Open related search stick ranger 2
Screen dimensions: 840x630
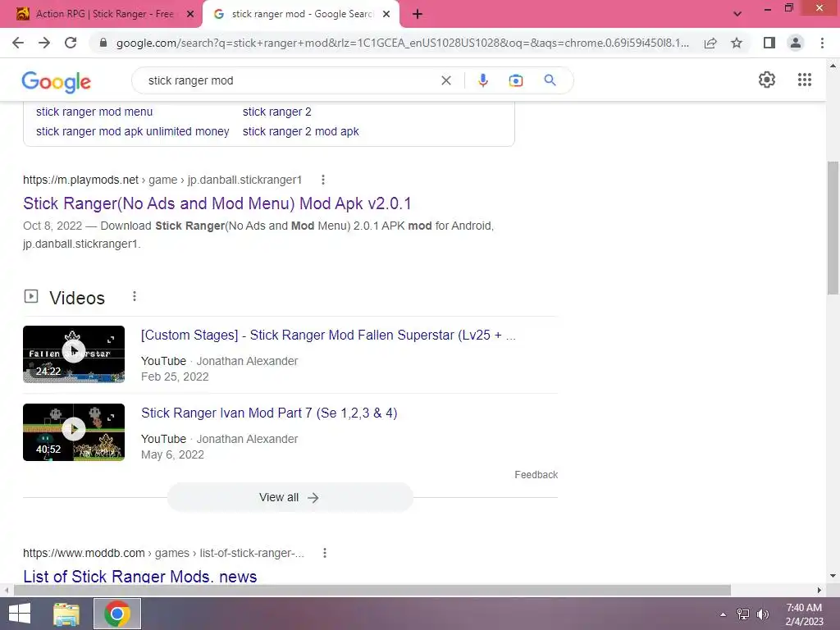click(277, 112)
